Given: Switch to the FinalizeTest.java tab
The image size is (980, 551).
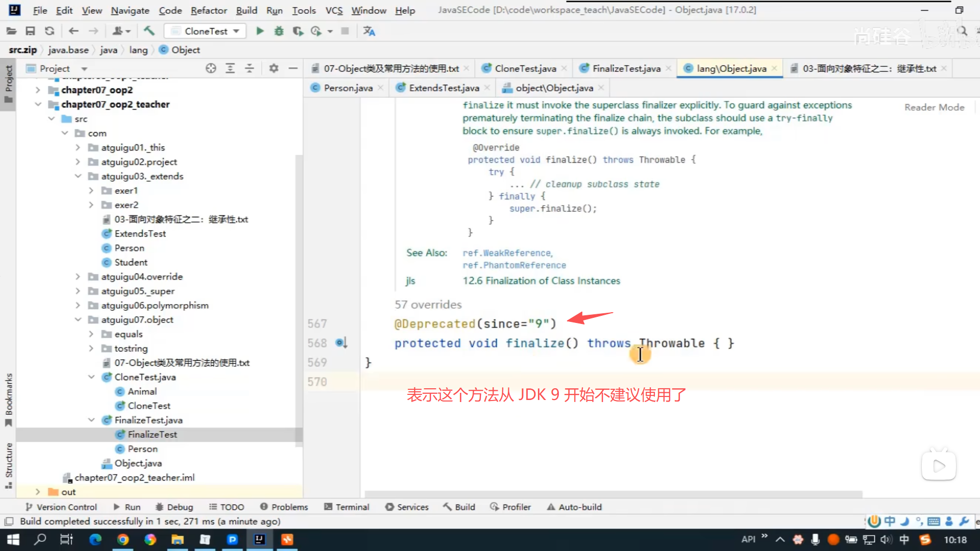Looking at the screenshot, I should 626,68.
